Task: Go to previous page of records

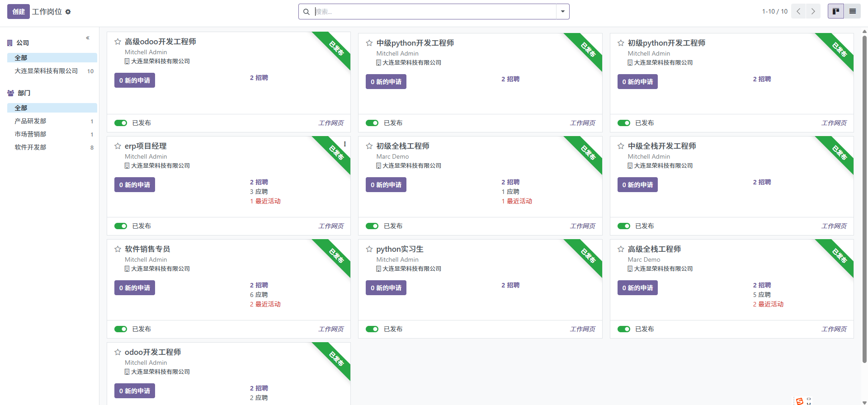Action: (x=798, y=11)
